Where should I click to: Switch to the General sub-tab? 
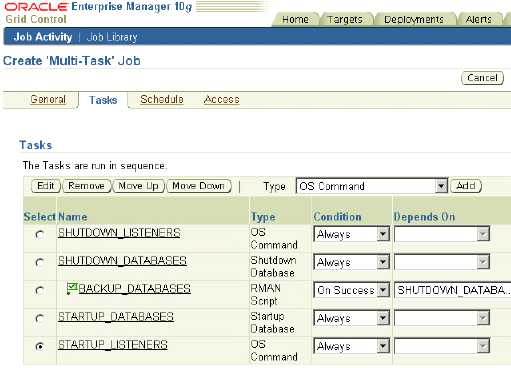tap(48, 99)
